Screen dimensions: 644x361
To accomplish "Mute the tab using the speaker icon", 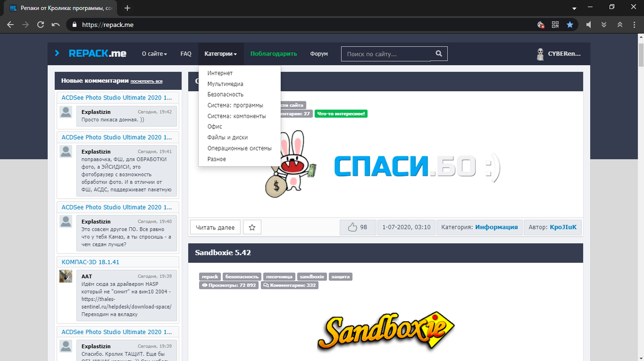I will [x=588, y=24].
